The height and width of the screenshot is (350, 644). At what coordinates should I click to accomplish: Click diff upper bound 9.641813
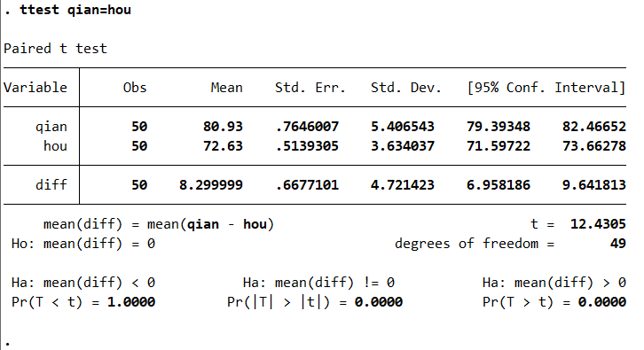tap(594, 184)
